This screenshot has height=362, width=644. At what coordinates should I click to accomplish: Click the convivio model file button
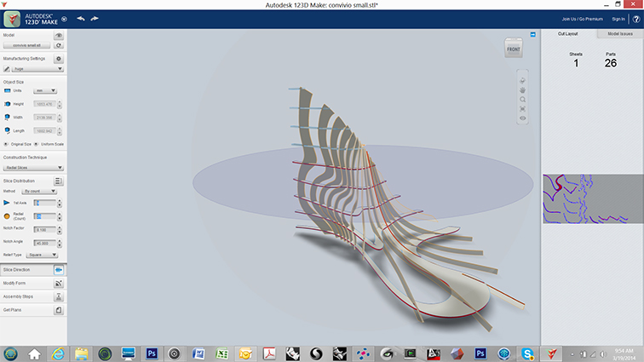26,45
